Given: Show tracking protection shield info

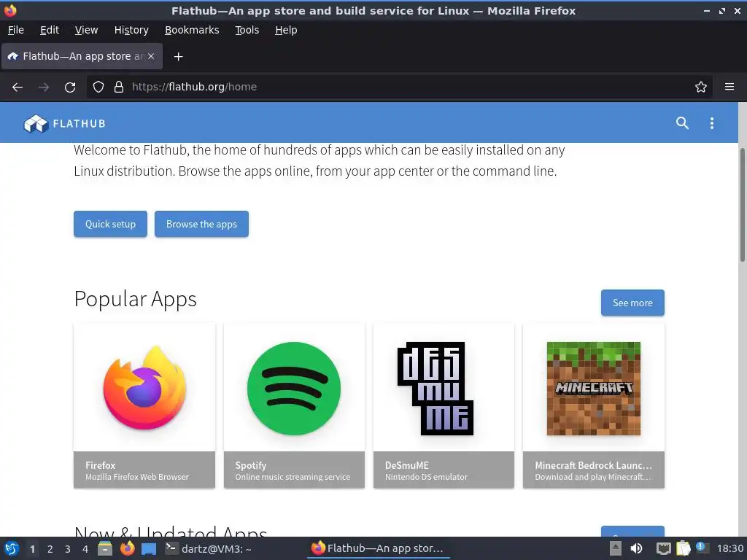Looking at the screenshot, I should (x=98, y=87).
